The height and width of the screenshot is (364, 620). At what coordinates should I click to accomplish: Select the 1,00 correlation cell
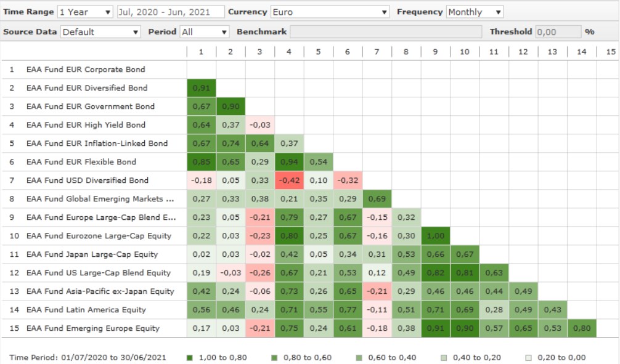(436, 236)
